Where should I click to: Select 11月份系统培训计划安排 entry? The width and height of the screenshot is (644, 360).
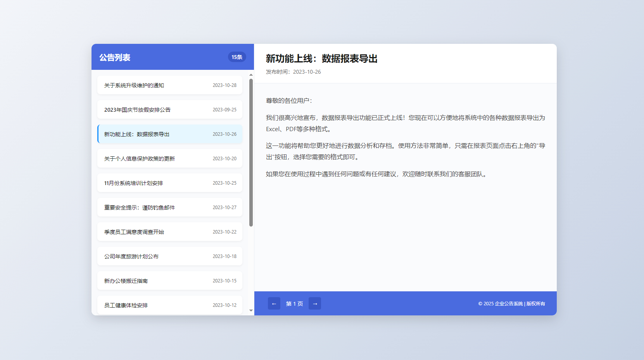(170, 183)
